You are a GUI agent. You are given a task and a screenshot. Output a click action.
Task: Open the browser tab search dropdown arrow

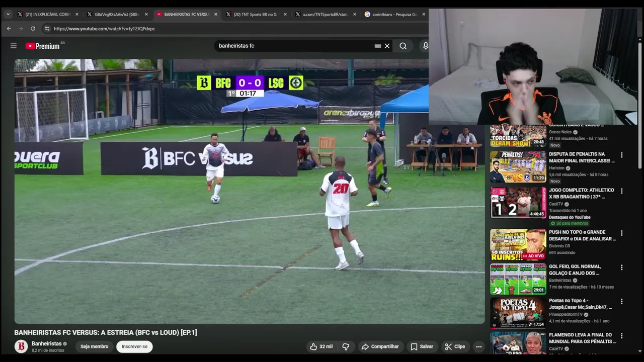tap(8, 14)
